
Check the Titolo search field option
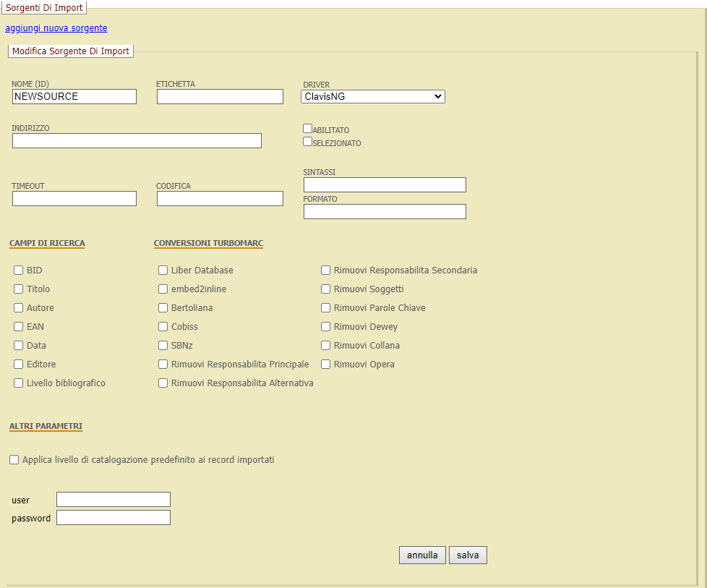point(18,289)
